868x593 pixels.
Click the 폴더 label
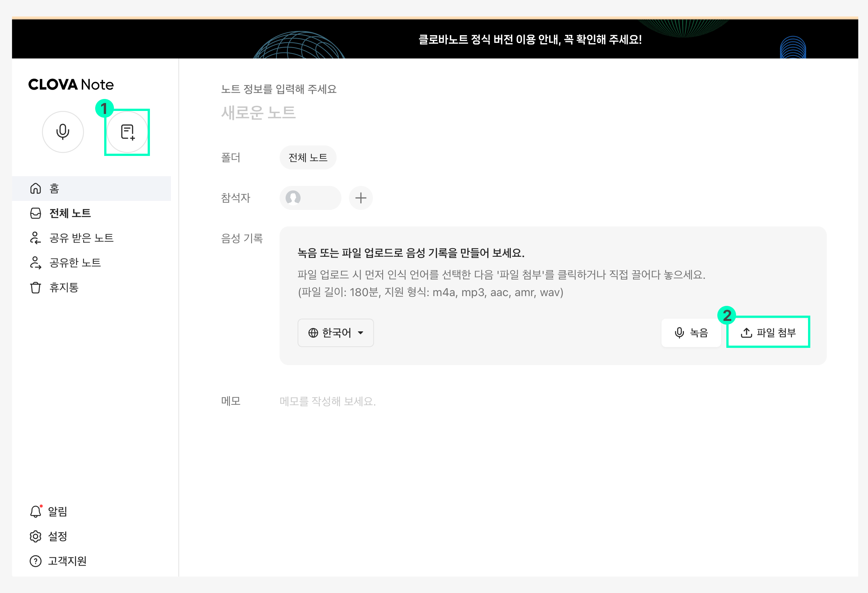[230, 157]
